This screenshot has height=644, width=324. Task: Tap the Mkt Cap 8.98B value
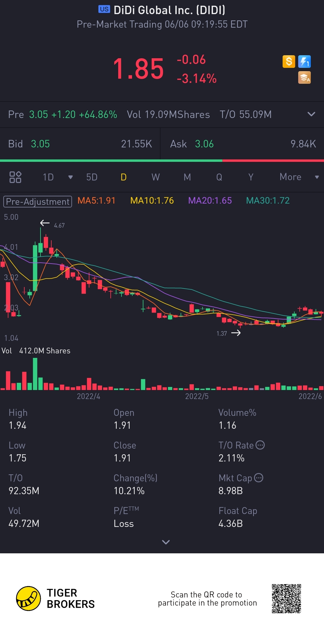(230, 491)
